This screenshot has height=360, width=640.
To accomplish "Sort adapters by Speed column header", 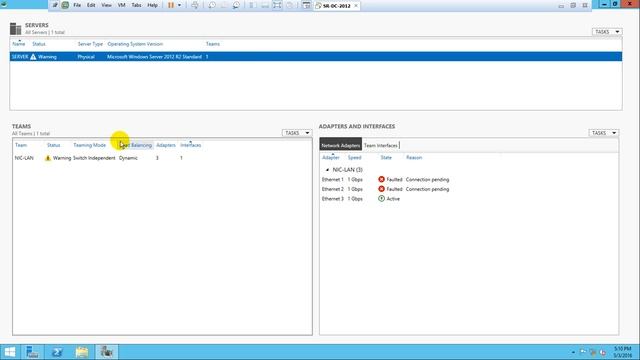I will [x=354, y=158].
